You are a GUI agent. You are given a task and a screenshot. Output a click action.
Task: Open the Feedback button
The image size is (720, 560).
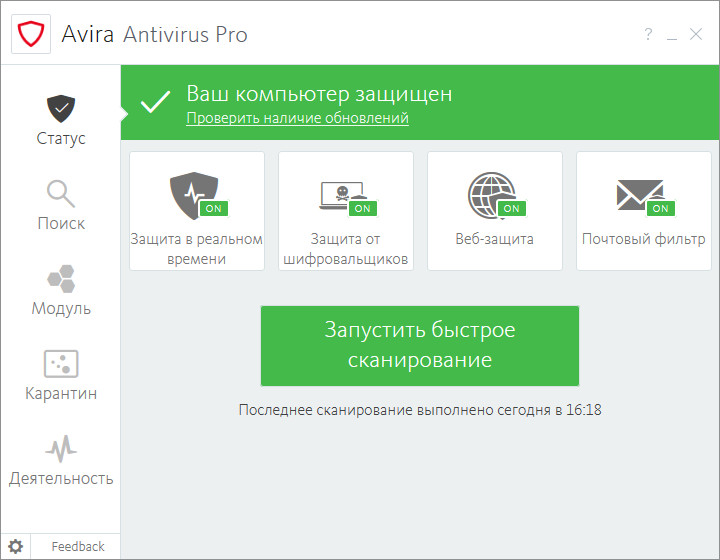[x=78, y=546]
